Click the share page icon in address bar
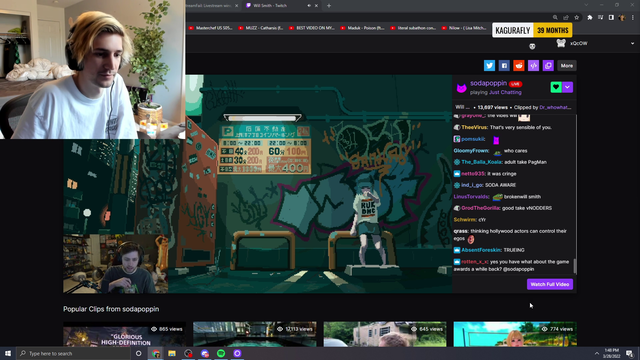Viewport: 640px width, 360px height. click(x=566, y=18)
